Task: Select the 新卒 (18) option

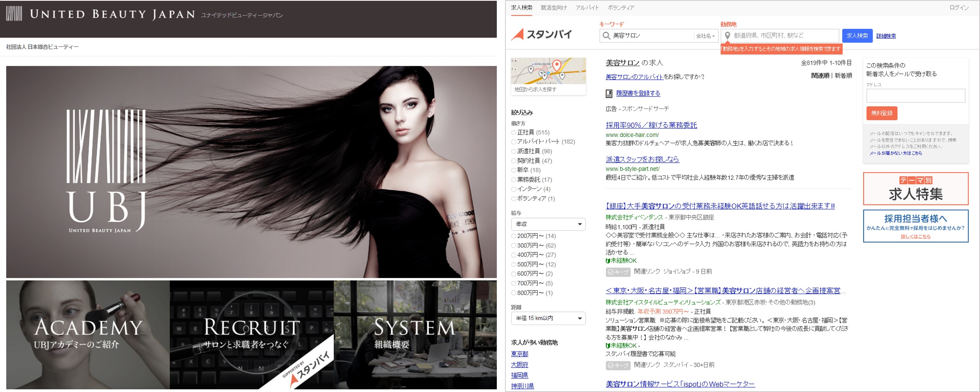Action: tap(514, 170)
